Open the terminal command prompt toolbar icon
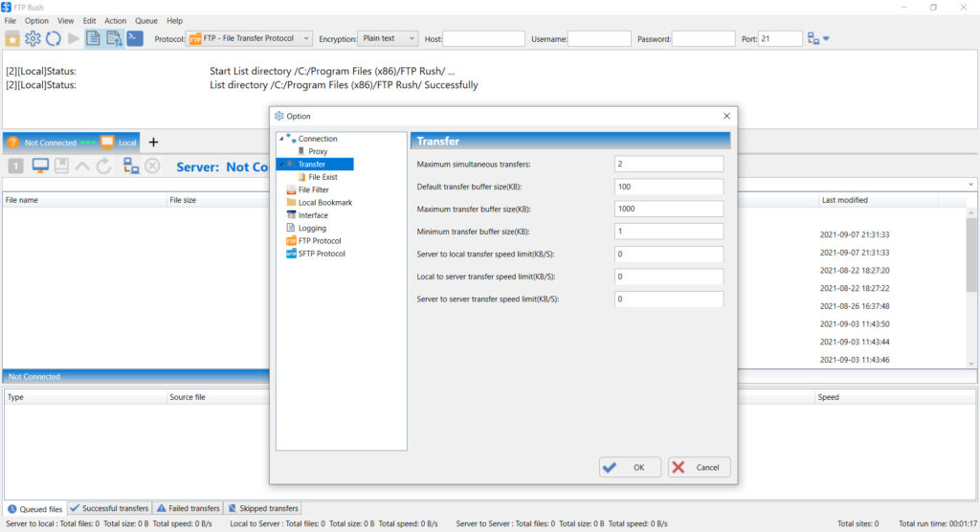980x532 pixels. point(134,38)
